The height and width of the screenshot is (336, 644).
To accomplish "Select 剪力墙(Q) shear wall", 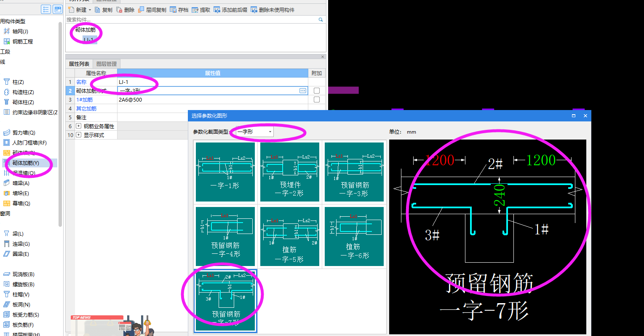I will coord(19,132).
